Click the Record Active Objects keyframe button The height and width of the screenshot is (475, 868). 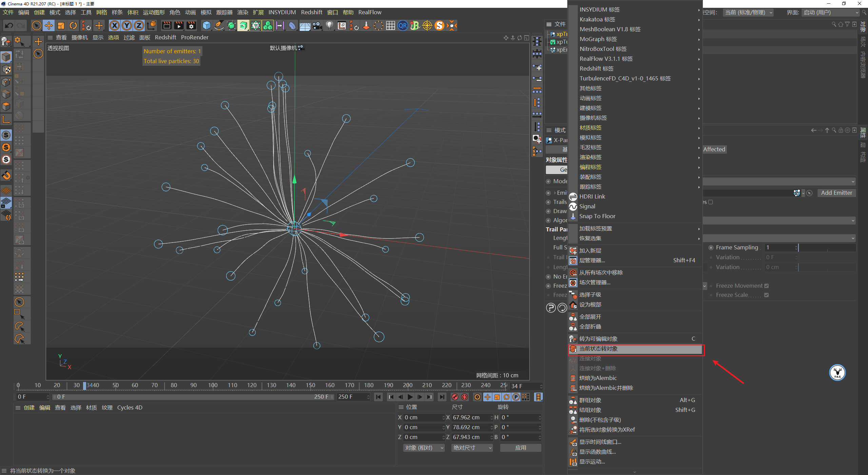coord(455,397)
